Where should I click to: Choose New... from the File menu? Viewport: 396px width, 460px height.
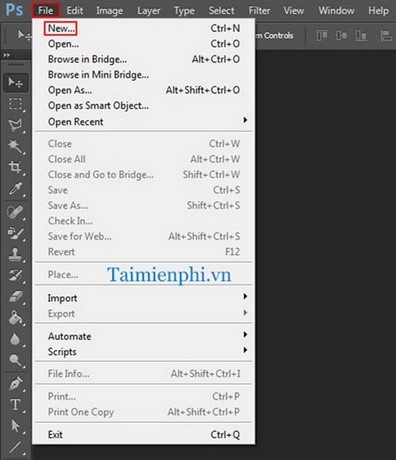click(144, 28)
